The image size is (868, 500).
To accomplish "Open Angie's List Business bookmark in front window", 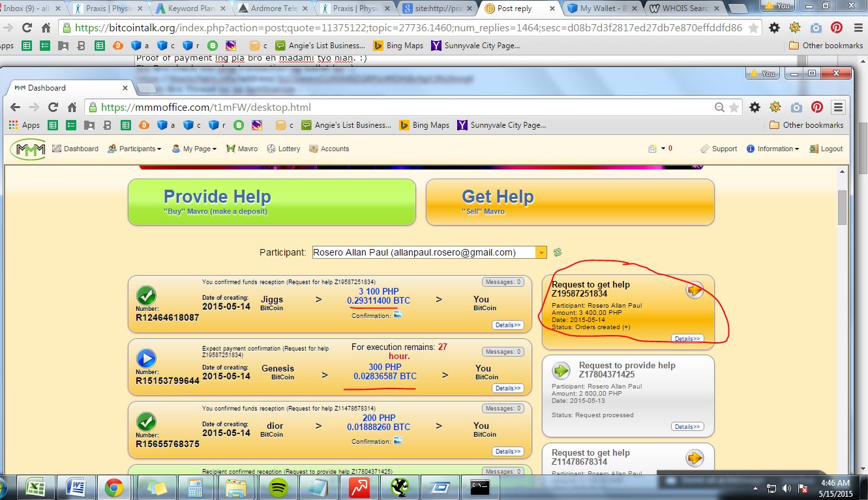I will [x=346, y=125].
